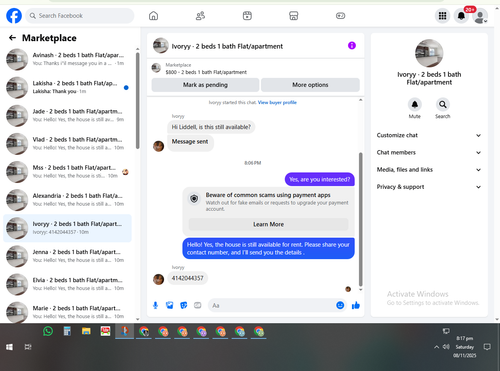The height and width of the screenshot is (371, 500).
Task: Attach a photo with the image icon
Action: click(170, 305)
